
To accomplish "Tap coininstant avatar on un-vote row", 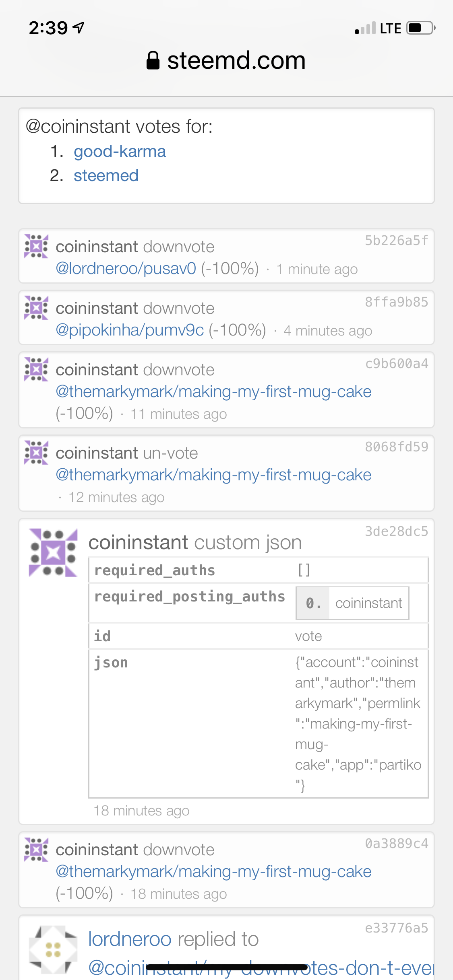I will pos(36,453).
